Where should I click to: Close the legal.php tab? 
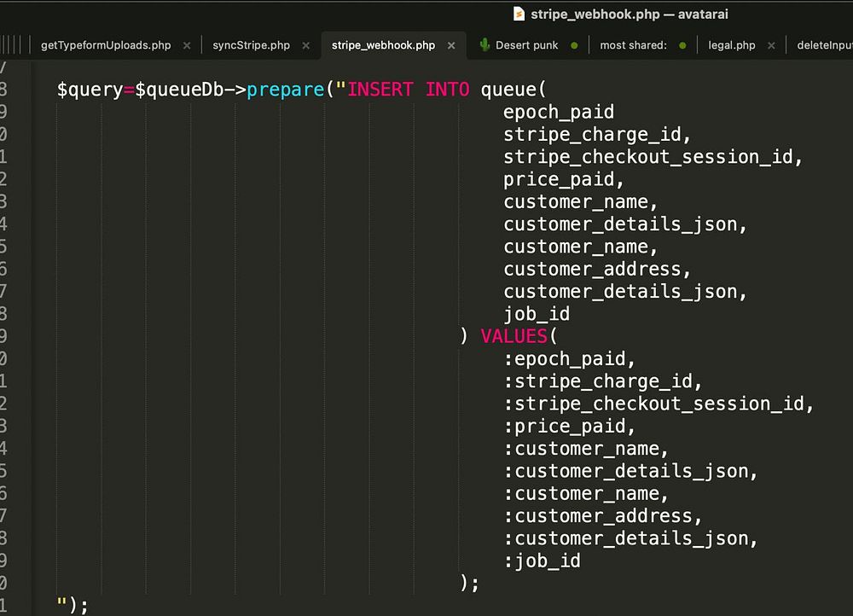point(771,45)
